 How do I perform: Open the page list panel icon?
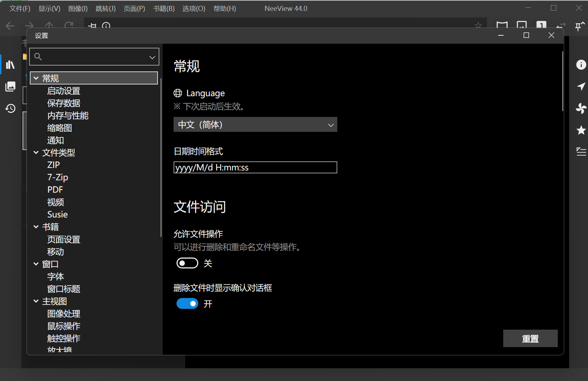click(11, 87)
